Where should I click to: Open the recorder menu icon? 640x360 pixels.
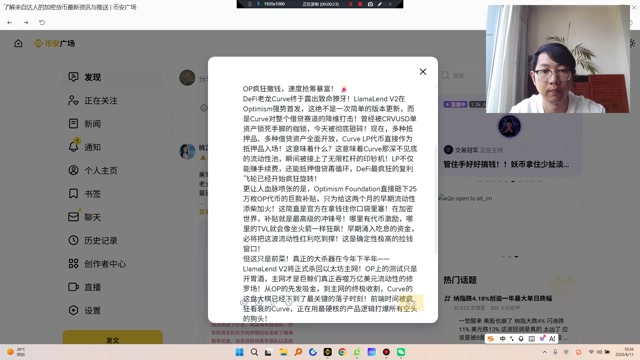coord(249,4)
